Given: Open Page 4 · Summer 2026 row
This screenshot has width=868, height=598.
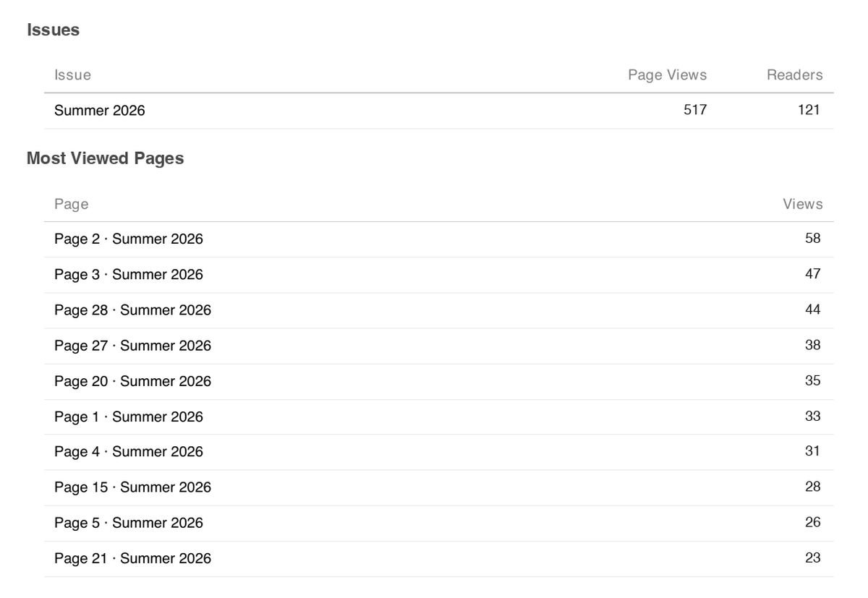Looking at the screenshot, I should click(438, 452).
